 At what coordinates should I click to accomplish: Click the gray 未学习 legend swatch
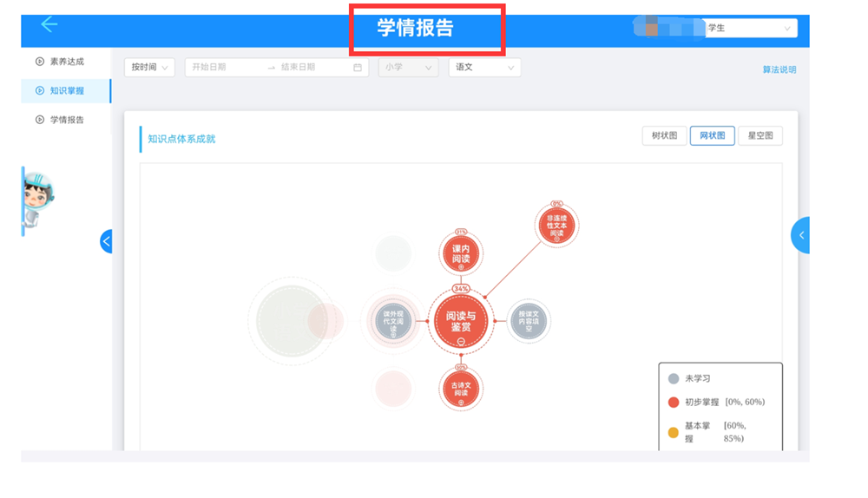(674, 378)
